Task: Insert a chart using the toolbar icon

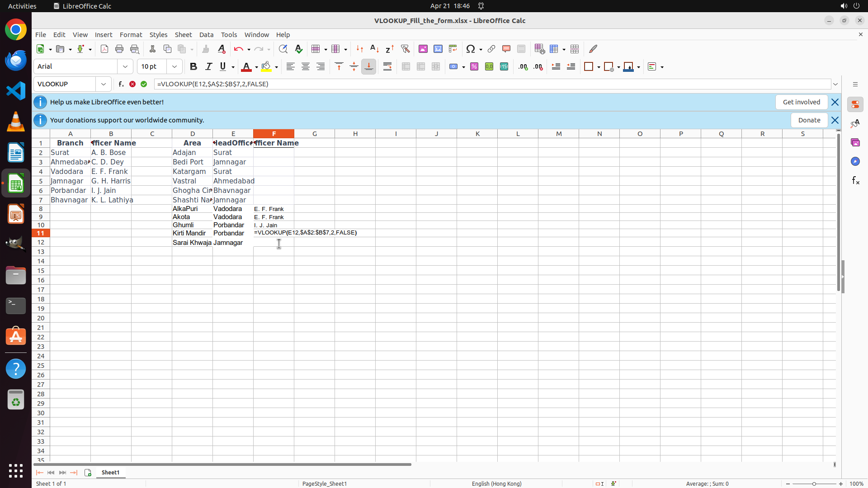Action: point(438,49)
